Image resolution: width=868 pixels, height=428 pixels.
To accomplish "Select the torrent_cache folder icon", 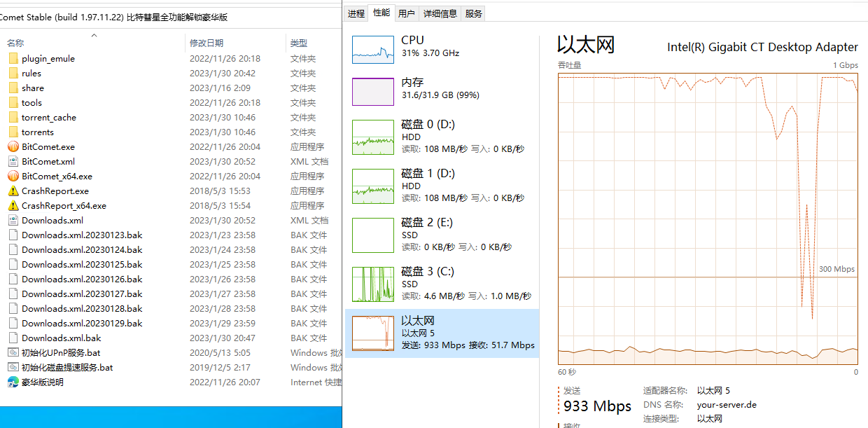I will click(13, 118).
